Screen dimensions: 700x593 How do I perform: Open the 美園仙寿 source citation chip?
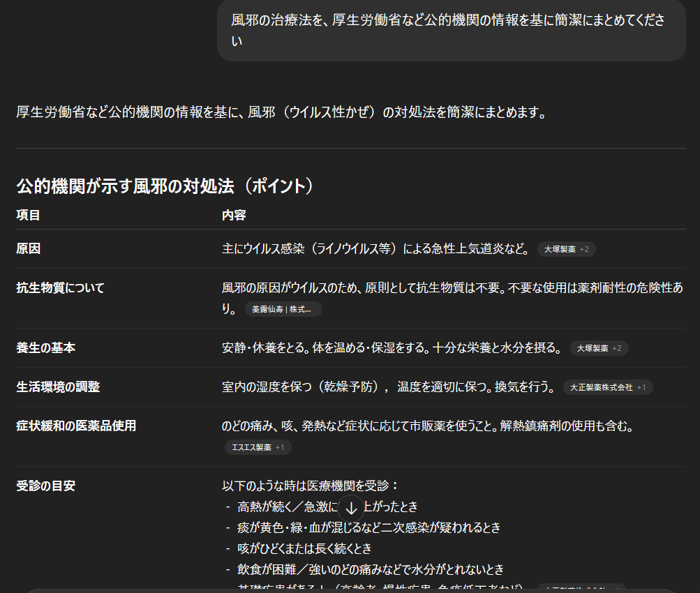click(283, 309)
